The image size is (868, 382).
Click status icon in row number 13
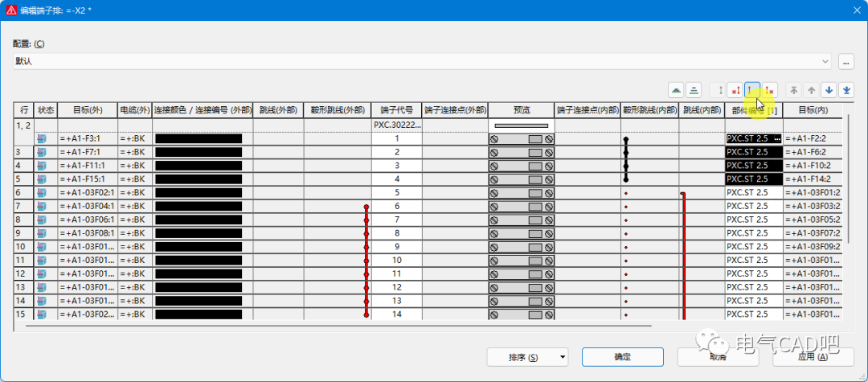[42, 287]
